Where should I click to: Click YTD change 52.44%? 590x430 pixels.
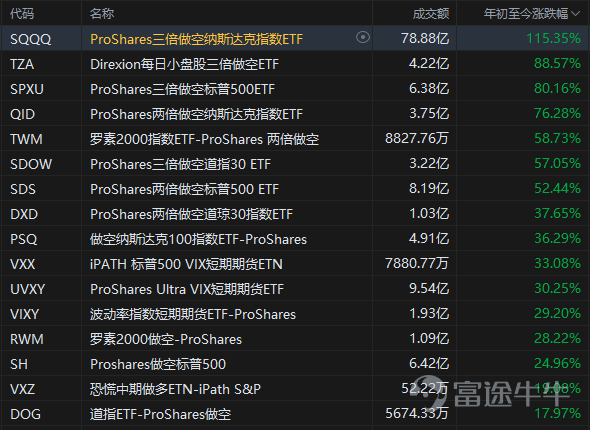coord(557,188)
